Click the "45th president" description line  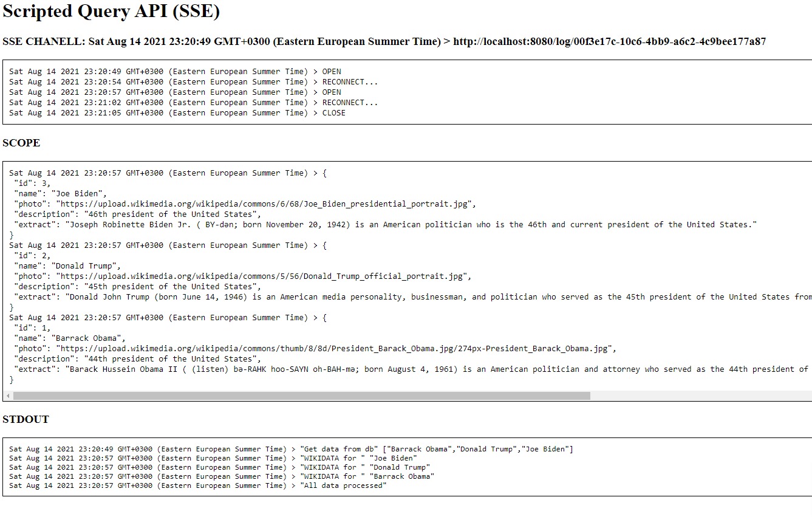click(137, 287)
